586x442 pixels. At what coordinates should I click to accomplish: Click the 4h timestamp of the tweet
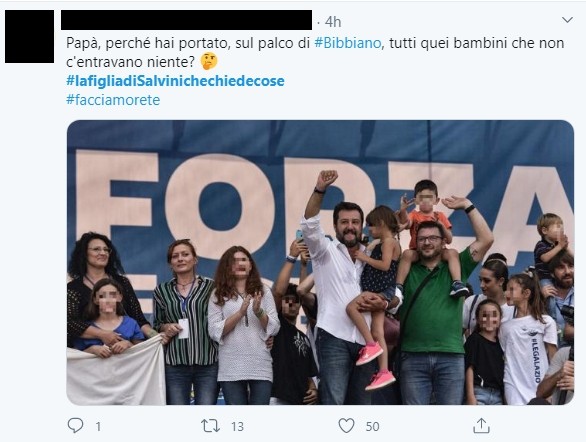333,22
